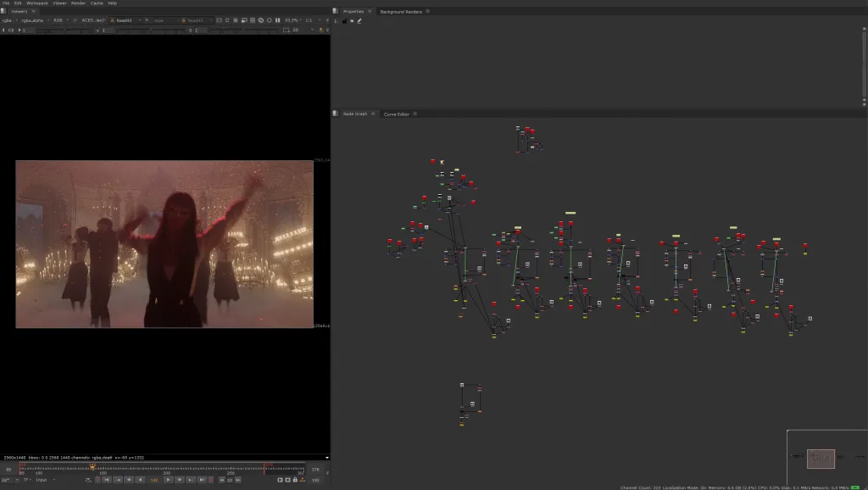Click the play backward button
Image resolution: width=868 pixels, height=490 pixels.
pyautogui.click(x=142, y=480)
